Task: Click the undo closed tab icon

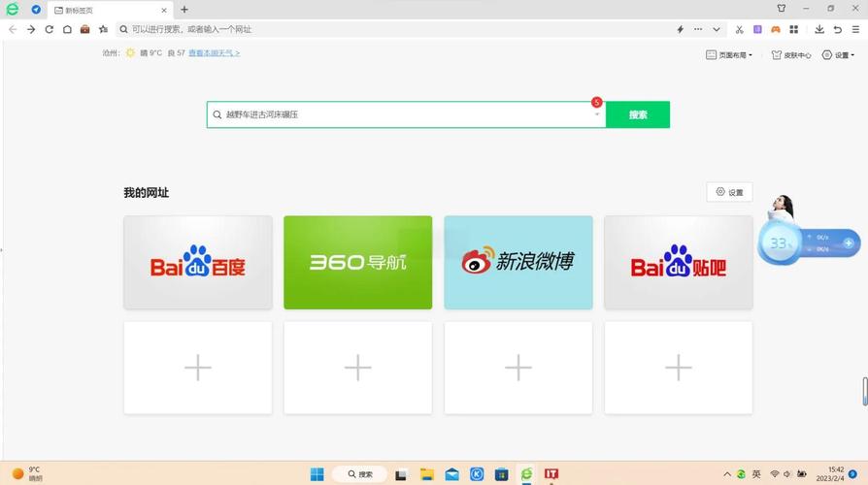Action: (838, 29)
